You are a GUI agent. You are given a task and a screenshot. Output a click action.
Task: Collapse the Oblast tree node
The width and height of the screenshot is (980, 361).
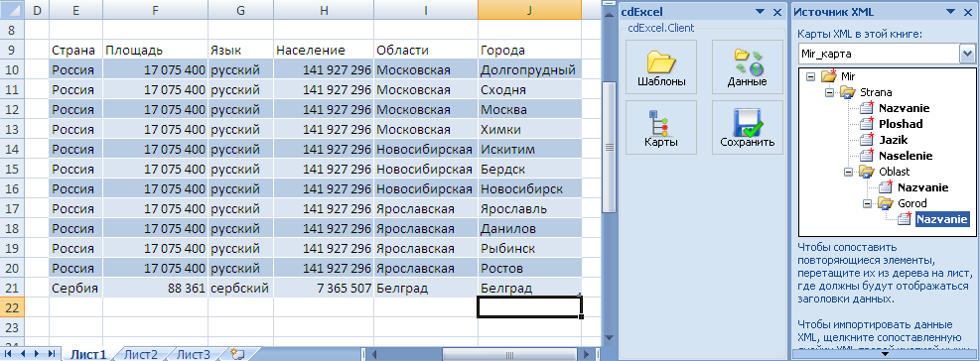[x=848, y=172]
